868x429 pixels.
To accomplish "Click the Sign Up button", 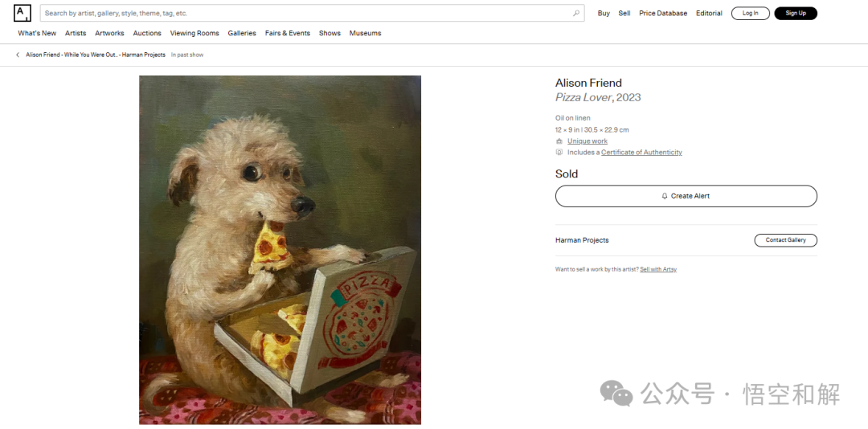I will tap(796, 14).
